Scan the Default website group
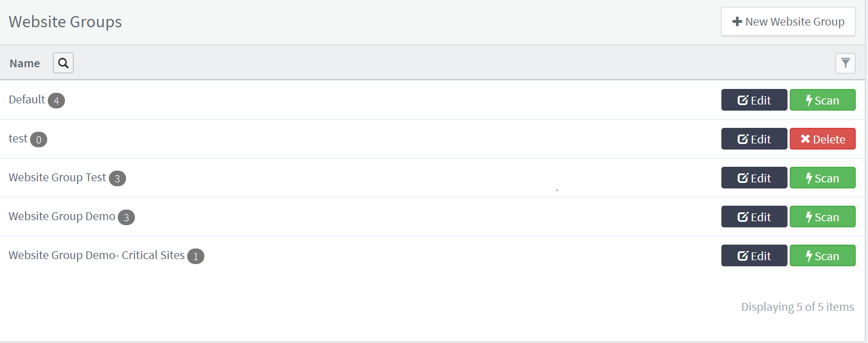 tap(822, 100)
